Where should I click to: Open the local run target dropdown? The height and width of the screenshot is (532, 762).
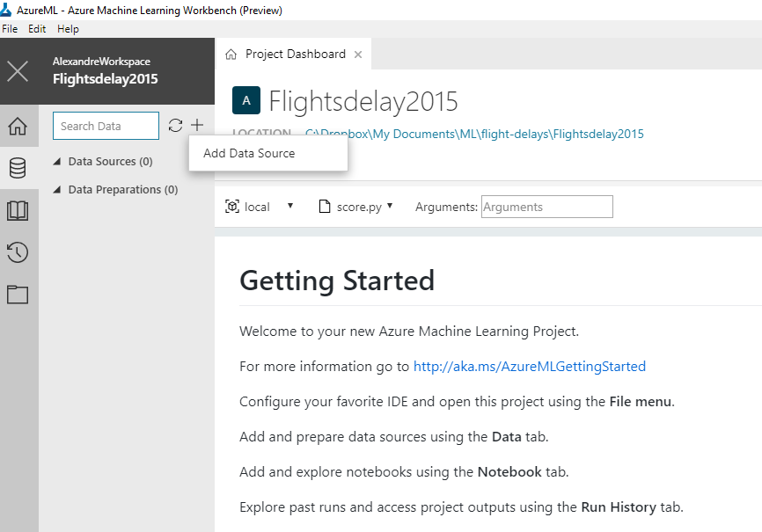coord(290,206)
